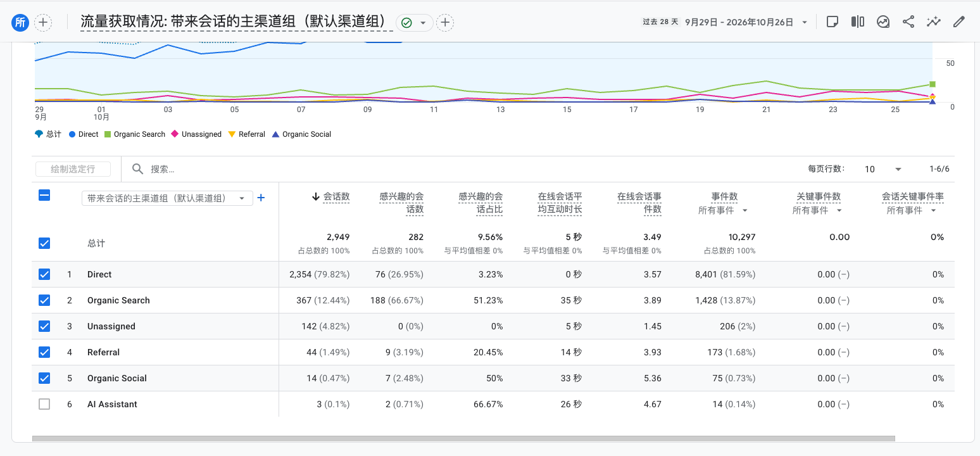Click total events value 10,297
This screenshot has height=456, width=980.
pyautogui.click(x=741, y=237)
